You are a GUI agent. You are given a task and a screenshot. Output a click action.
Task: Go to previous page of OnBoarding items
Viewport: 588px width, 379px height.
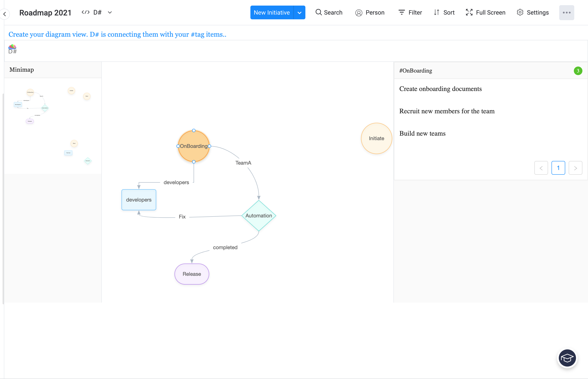(x=541, y=168)
